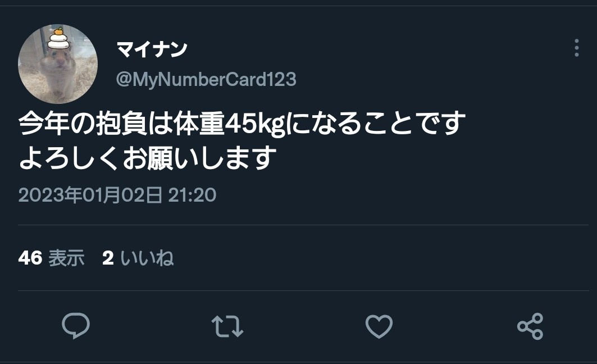
Task: Like the tweet with the heart icon
Action: click(x=379, y=326)
